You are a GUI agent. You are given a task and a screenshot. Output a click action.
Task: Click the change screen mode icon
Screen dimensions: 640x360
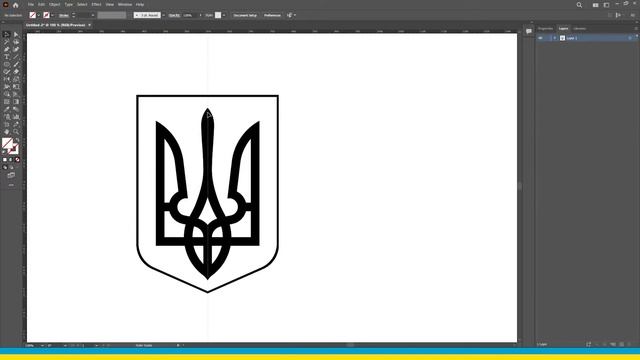[x=11, y=175]
